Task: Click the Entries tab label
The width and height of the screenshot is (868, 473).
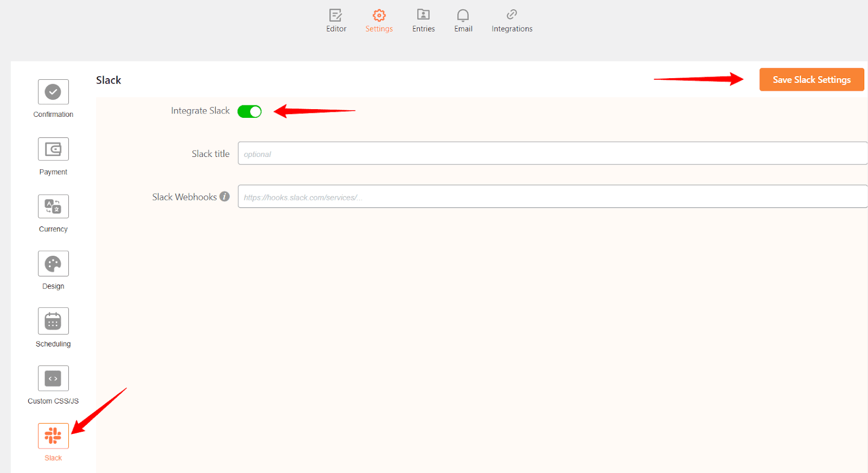Action: pos(424,29)
